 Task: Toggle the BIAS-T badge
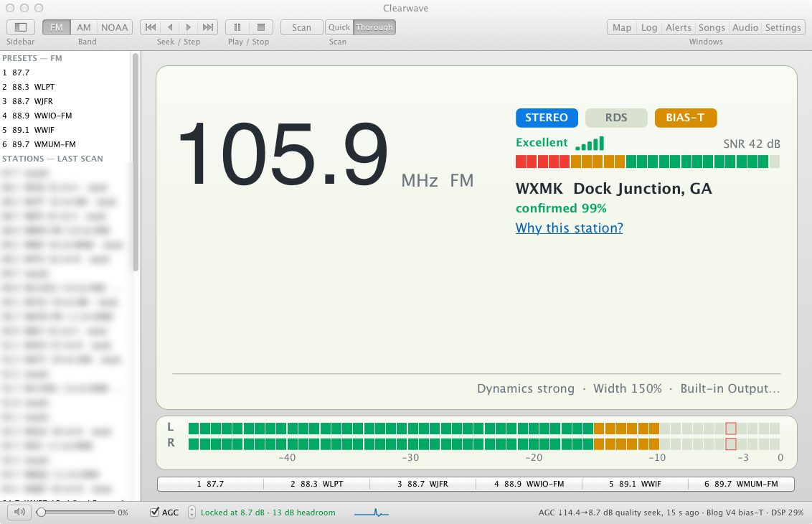tap(686, 118)
